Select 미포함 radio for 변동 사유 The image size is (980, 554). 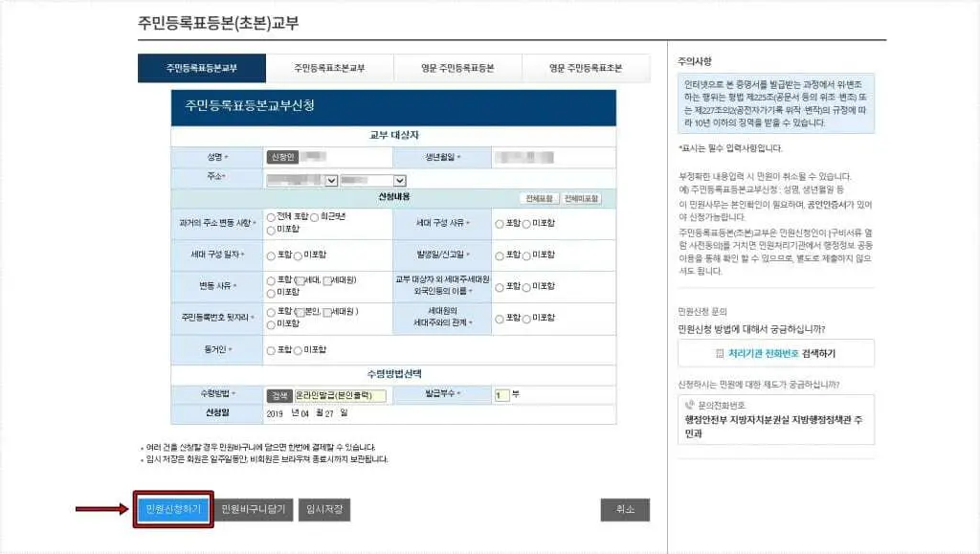(x=271, y=294)
